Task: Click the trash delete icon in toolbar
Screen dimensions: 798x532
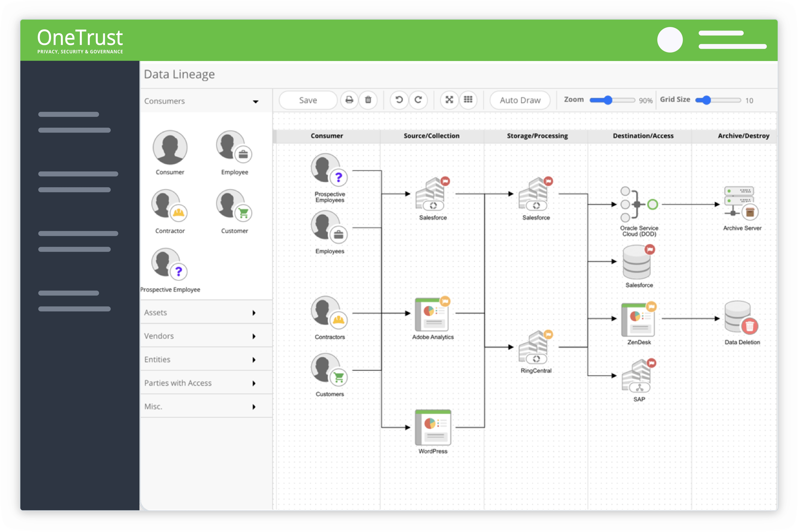Action: [x=368, y=100]
